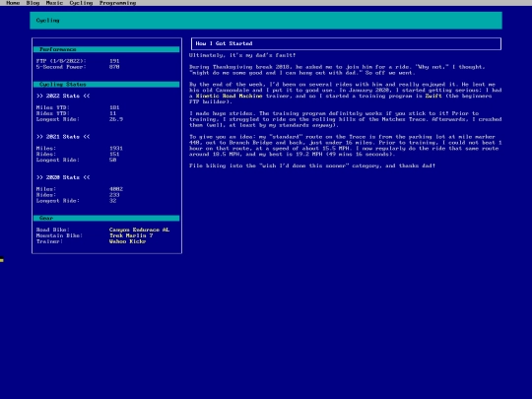
Task: Click the closing "File biking into" paragraph
Action: tap(312, 166)
